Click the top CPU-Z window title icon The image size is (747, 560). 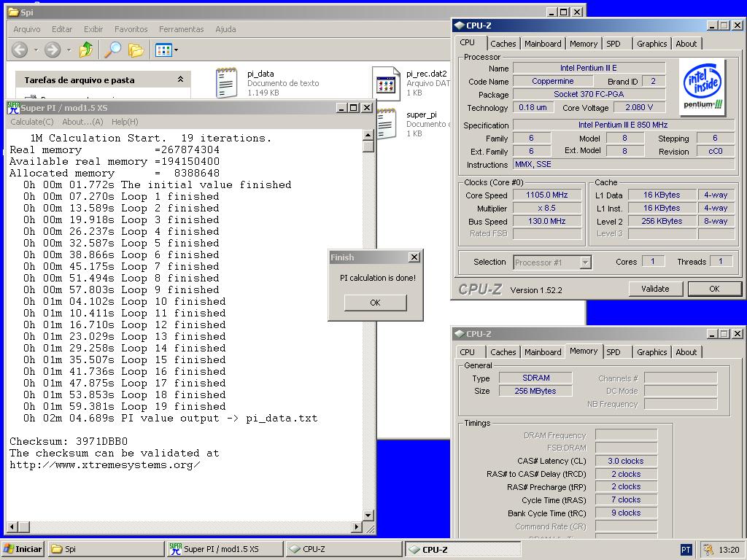[460, 26]
